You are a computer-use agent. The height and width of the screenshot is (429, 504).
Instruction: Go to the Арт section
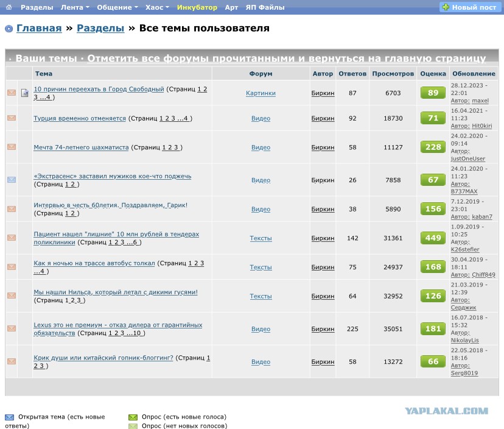pos(231,7)
